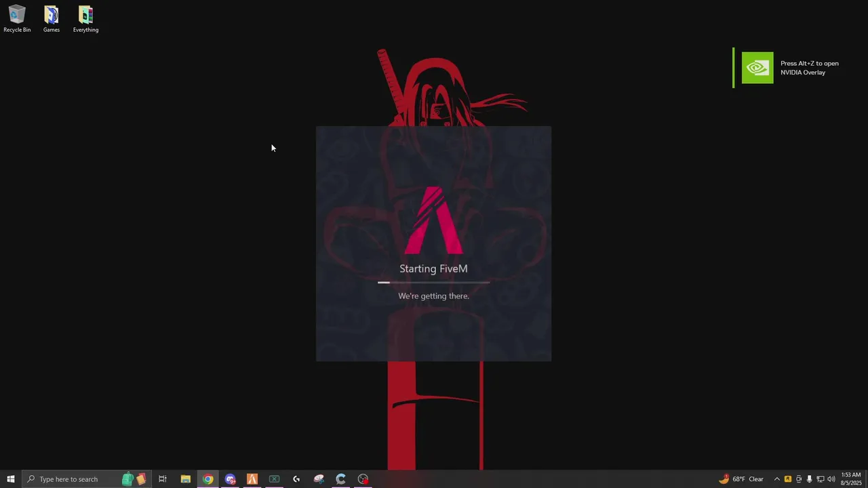Click the FiveM logo in the splash window
The image size is (868, 488).
pos(434,220)
